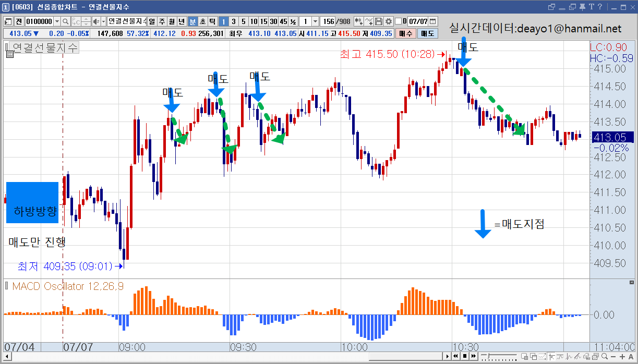
Task: Select the 주 (weekly) period tab
Action: (162, 21)
